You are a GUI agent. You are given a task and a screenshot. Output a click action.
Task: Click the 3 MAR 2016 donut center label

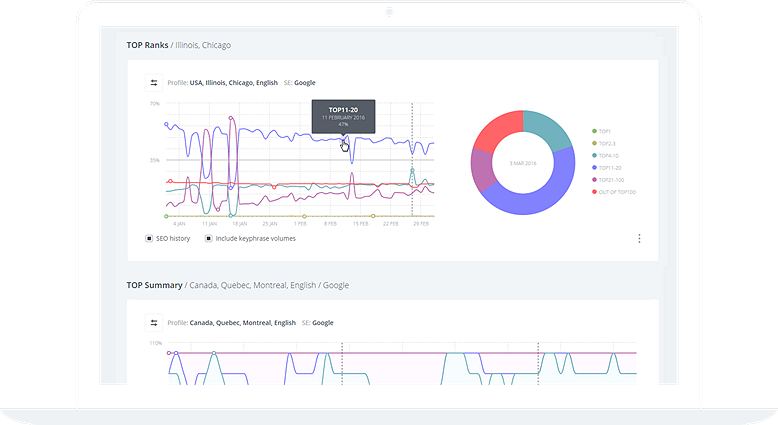coord(523,163)
